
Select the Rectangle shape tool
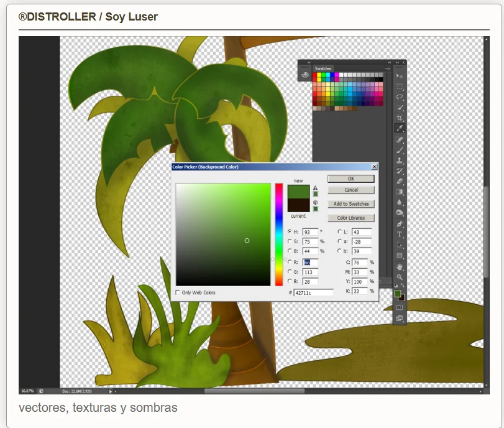(x=400, y=255)
